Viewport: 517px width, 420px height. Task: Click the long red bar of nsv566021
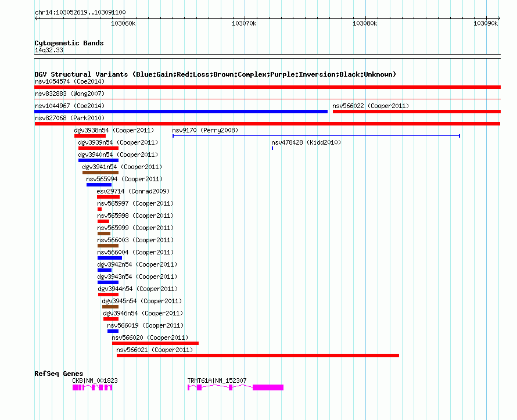pyautogui.click(x=258, y=356)
